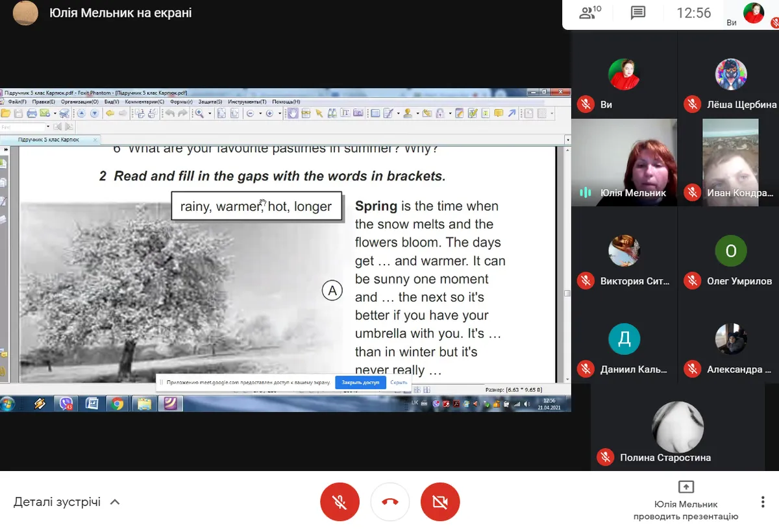
Task: Click the zoom out minus button
Action: (x=251, y=114)
